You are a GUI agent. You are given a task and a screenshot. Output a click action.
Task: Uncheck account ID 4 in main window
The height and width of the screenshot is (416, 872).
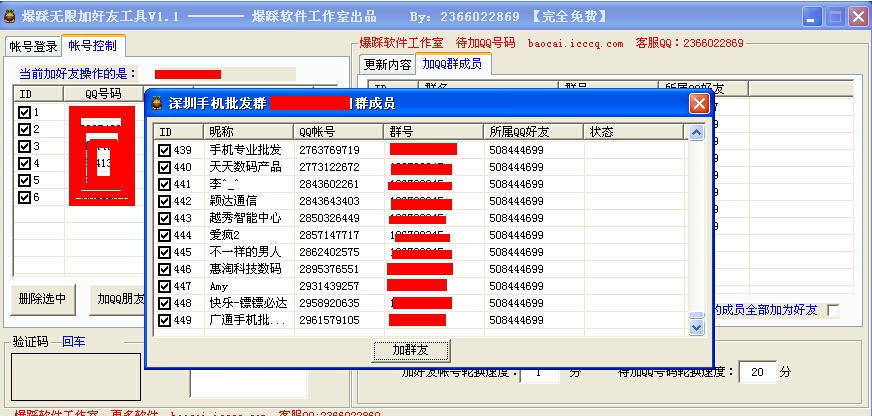24,163
